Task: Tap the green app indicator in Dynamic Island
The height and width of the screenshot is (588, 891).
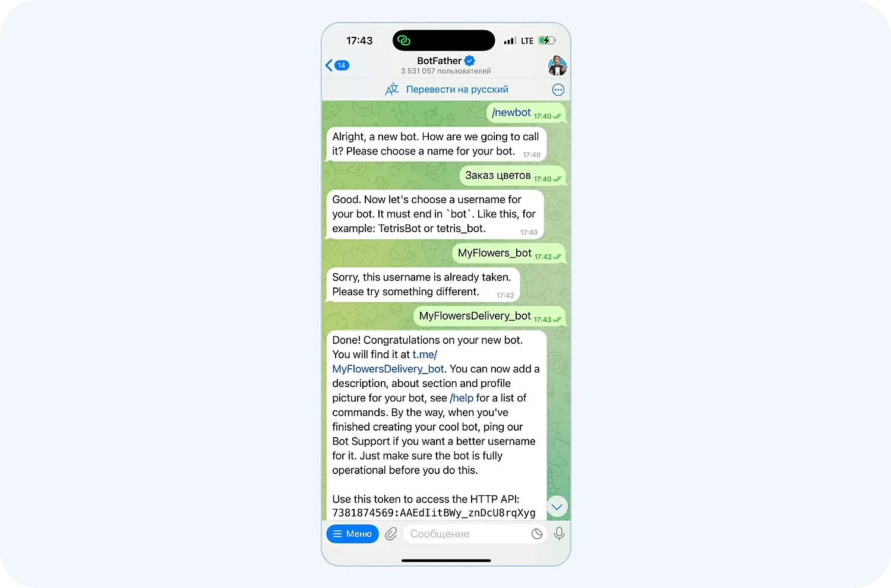Action: point(404,40)
